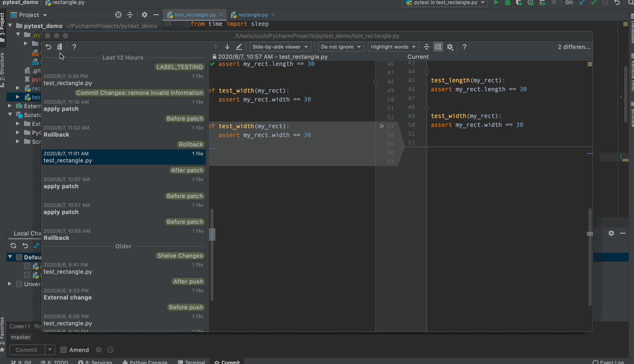The height and width of the screenshot is (364, 634).
Task: Toggle synchronize scrolling icon
Action: point(438,47)
